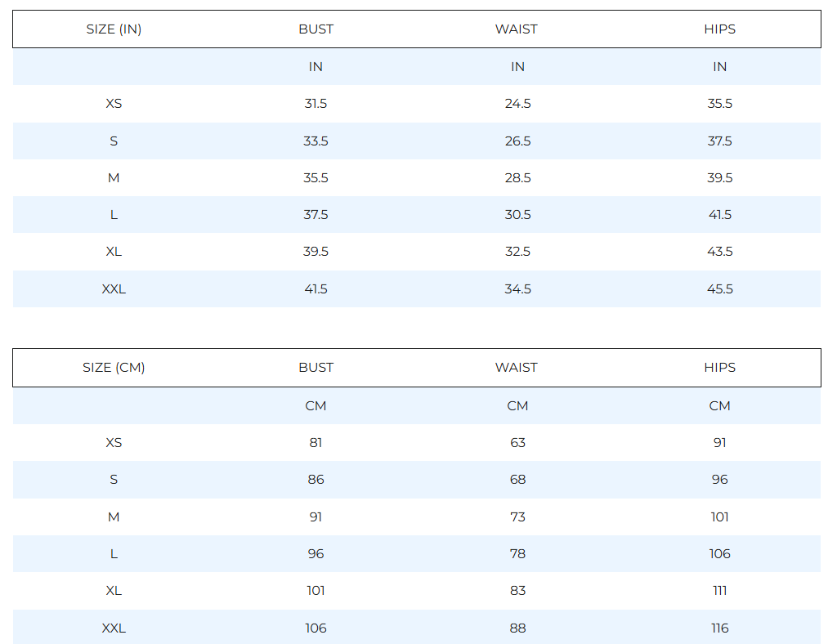Viewport: 837px width, 644px height.
Task: Click the 111 hips value for XL
Action: pyautogui.click(x=719, y=591)
